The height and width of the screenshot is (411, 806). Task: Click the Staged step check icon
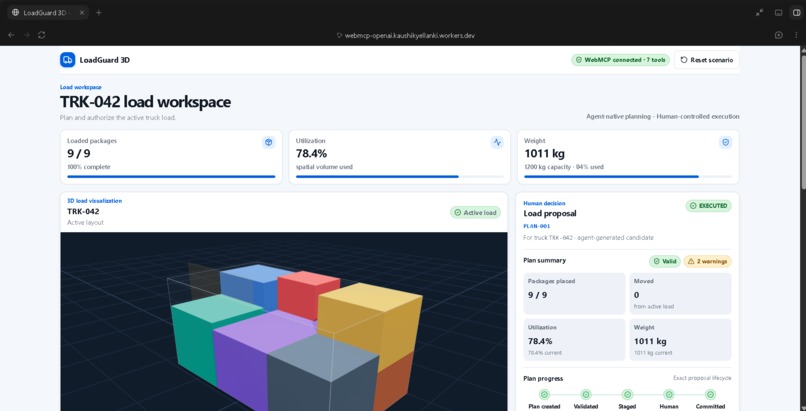point(627,395)
